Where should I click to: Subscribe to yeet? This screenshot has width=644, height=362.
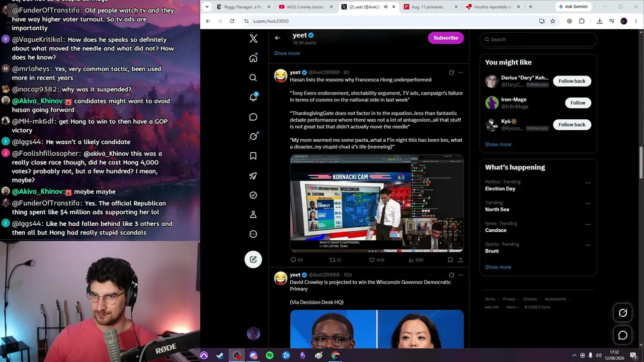coord(446,38)
